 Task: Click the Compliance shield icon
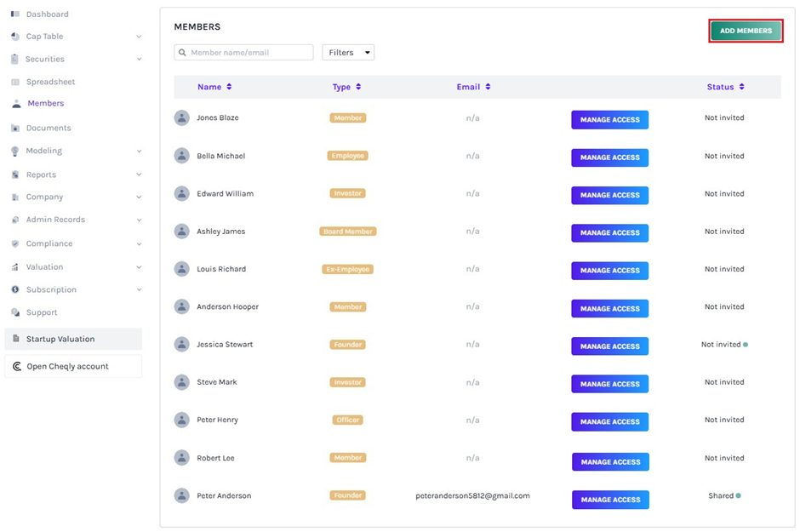[x=15, y=244]
